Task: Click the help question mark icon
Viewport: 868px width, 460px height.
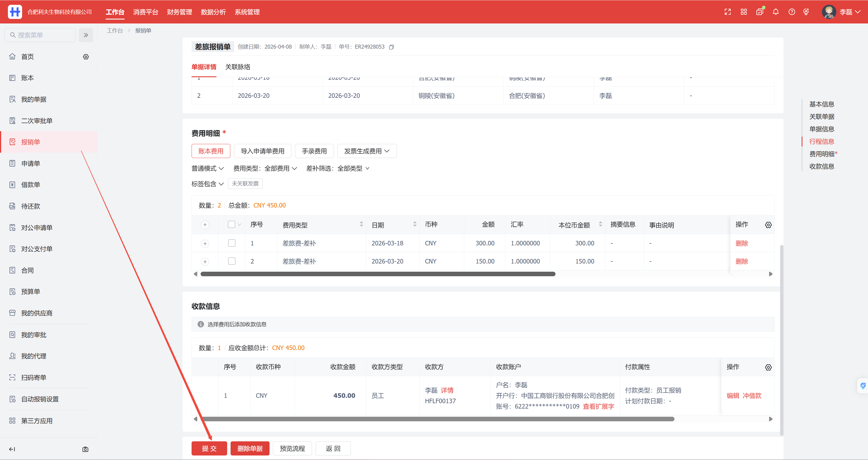Action: pyautogui.click(x=791, y=12)
